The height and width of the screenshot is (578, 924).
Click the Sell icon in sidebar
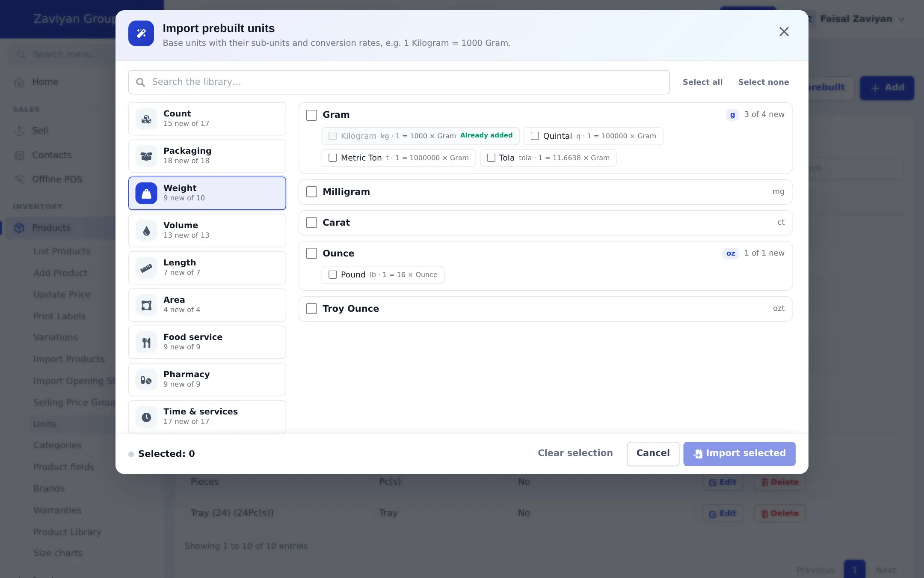point(19,131)
